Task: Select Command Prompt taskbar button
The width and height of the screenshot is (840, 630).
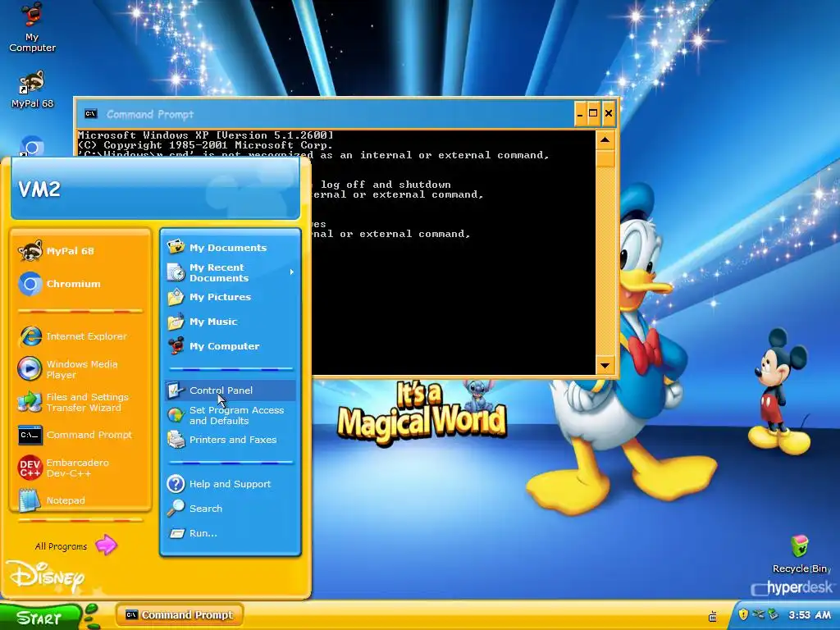Action: tap(180, 615)
